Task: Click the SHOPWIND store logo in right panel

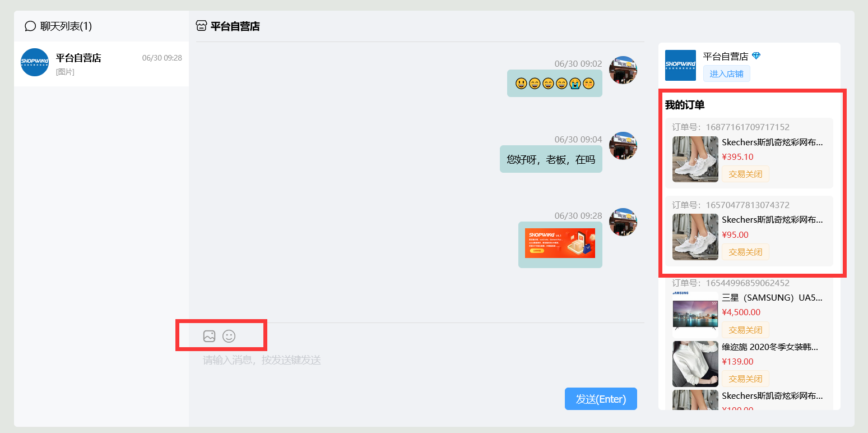Action: [x=680, y=66]
